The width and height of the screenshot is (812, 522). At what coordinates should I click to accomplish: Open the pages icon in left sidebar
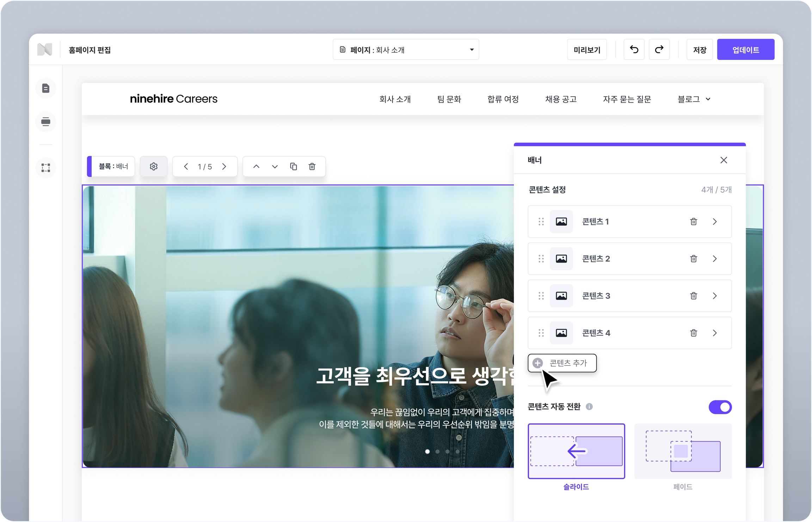[46, 88]
